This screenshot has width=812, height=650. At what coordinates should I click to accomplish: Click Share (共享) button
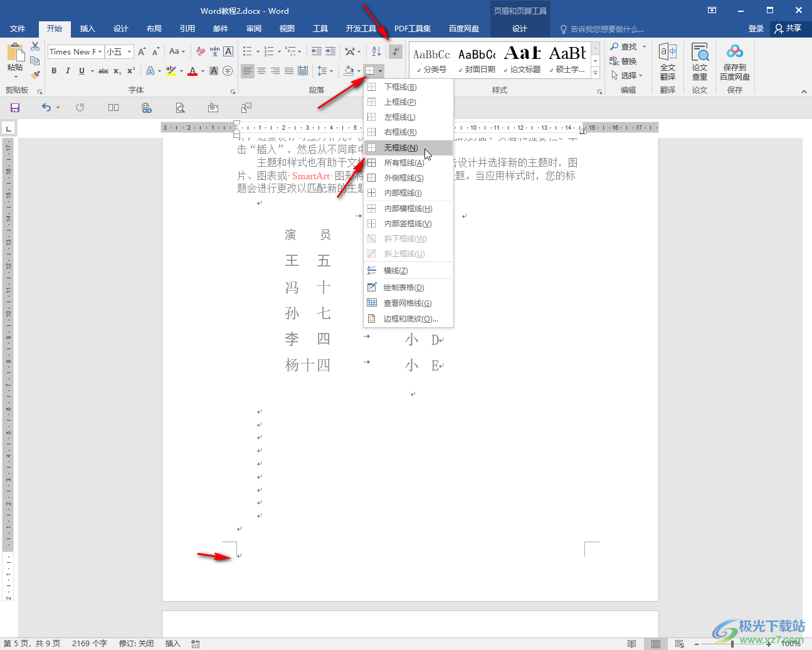point(789,29)
